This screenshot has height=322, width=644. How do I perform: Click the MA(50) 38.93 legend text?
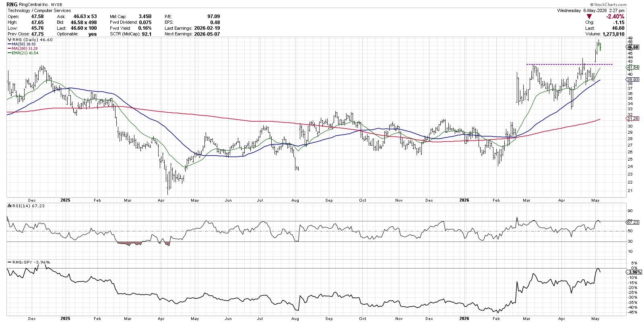point(24,44)
